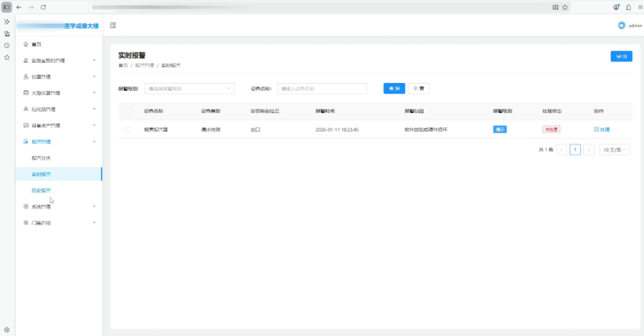Click the next page arrow

click(x=589, y=149)
